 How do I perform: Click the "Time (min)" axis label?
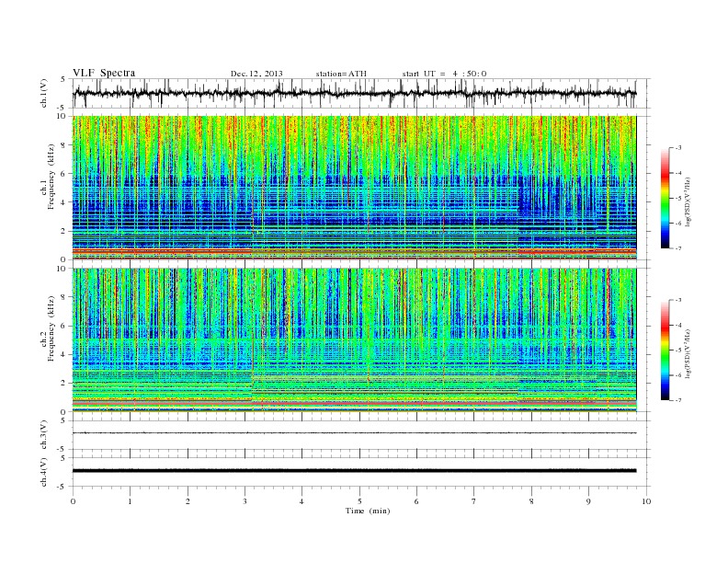368,511
